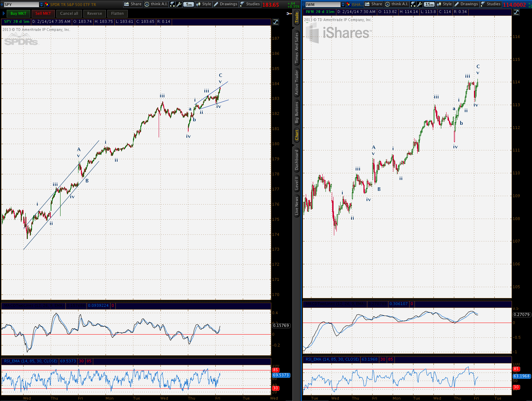The height and width of the screenshot is (401, 532).
Task: Click Share on the IWM chart toolbar
Action: [373, 4]
